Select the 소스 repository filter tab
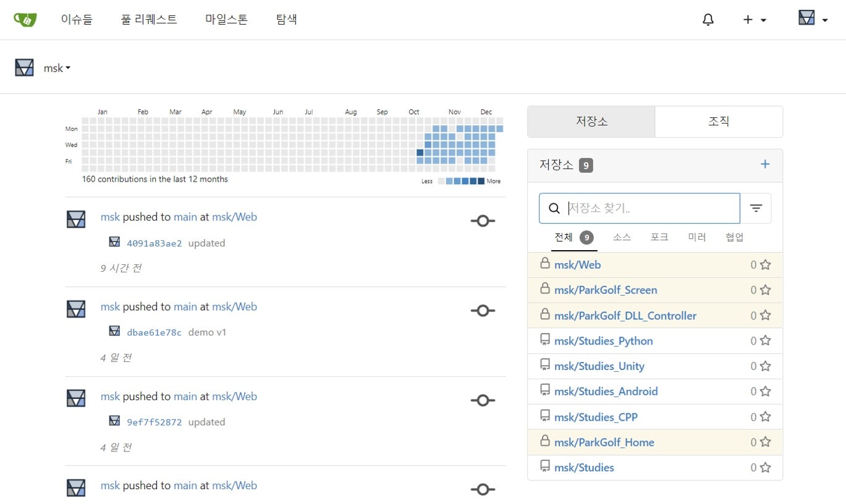 point(622,237)
